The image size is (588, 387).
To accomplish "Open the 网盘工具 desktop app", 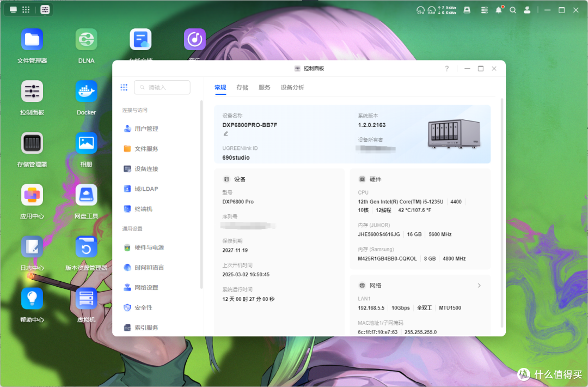I will [86, 195].
